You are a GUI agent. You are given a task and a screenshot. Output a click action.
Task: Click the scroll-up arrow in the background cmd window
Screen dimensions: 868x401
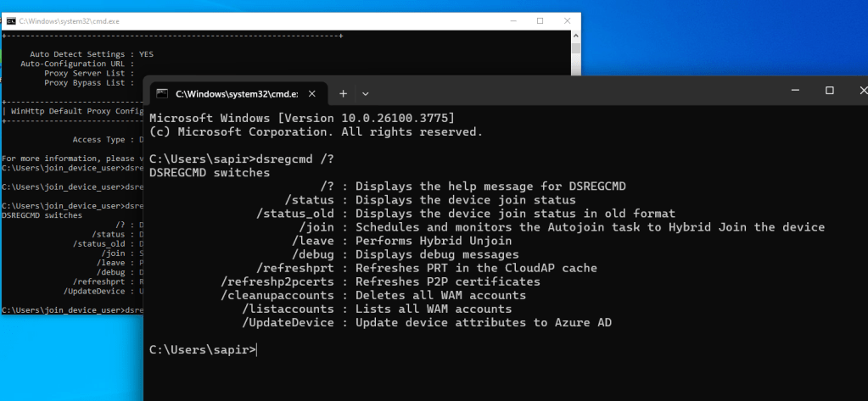point(575,36)
